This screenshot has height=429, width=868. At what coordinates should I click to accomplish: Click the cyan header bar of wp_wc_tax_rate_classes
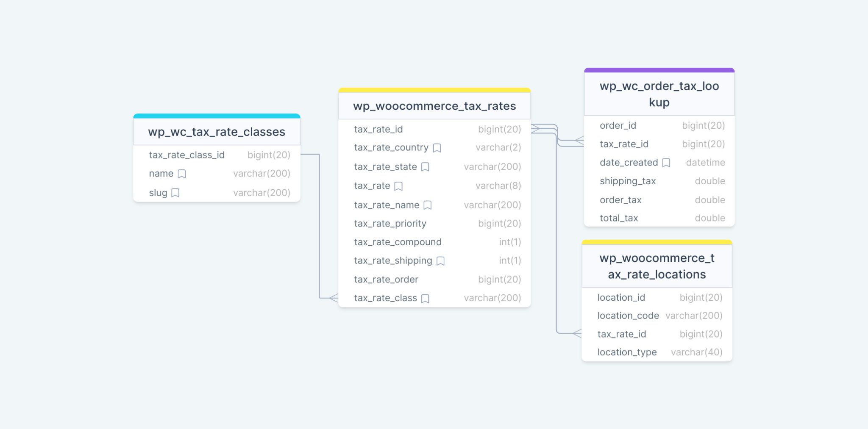216,115
